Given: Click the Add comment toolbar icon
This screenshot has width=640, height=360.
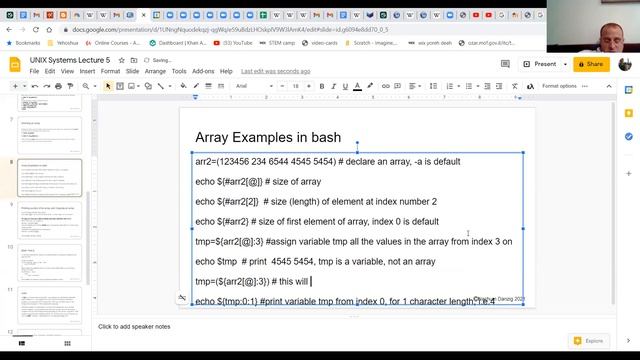Looking at the screenshot, I should 397,86.
